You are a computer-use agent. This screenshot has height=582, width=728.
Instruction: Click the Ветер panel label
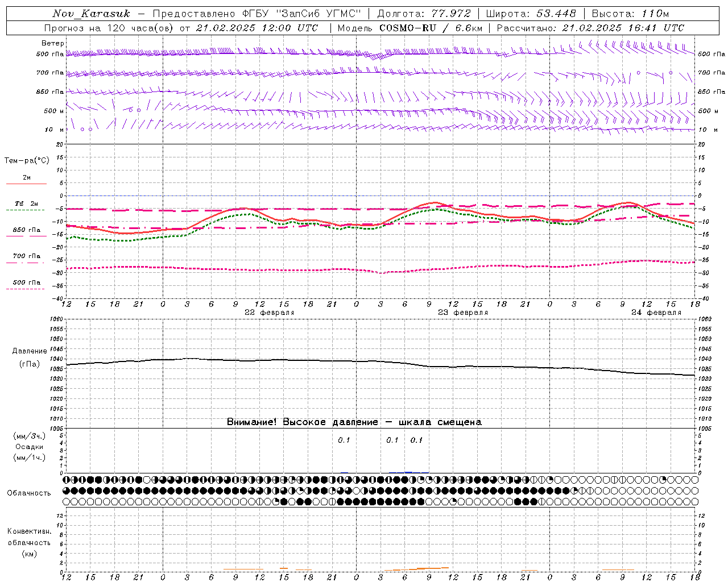click(x=53, y=43)
